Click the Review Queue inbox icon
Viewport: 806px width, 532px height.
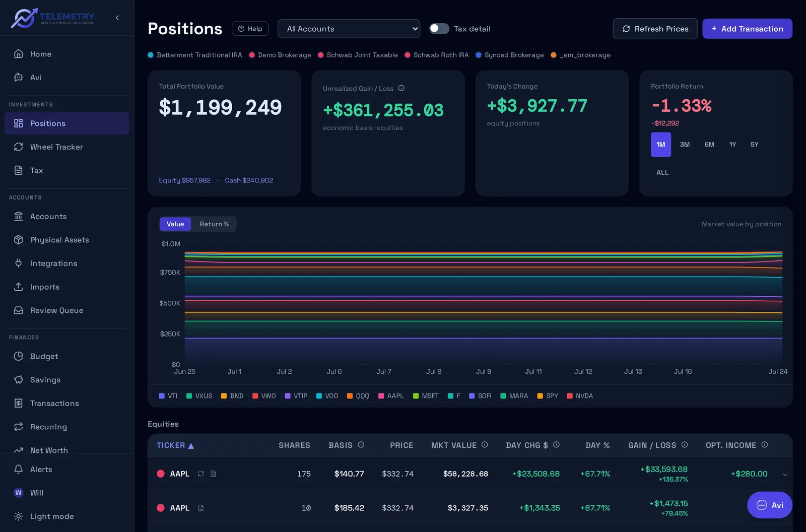(x=19, y=310)
